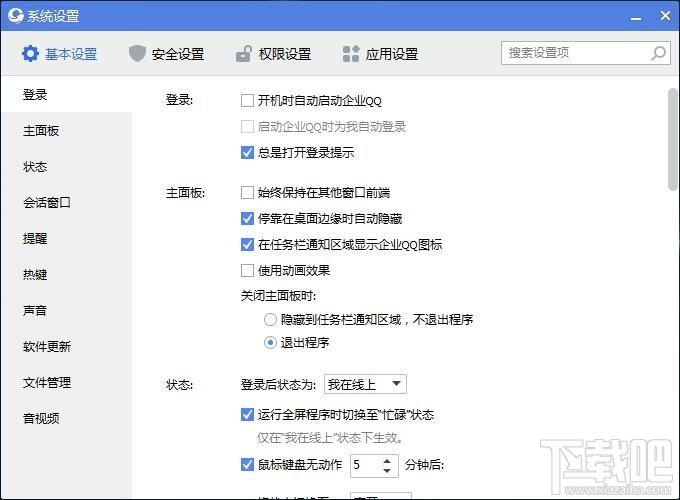Select 会话窗口 in the sidebar
The image size is (680, 500).
(x=66, y=203)
